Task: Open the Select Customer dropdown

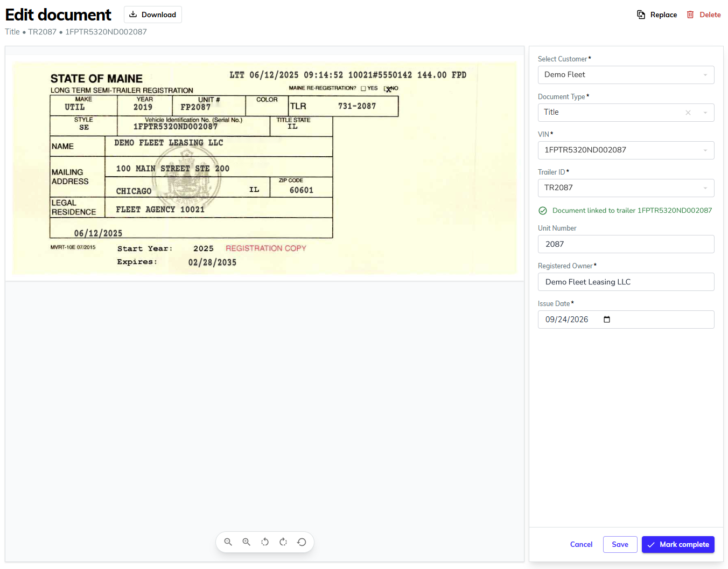Action: (x=626, y=75)
